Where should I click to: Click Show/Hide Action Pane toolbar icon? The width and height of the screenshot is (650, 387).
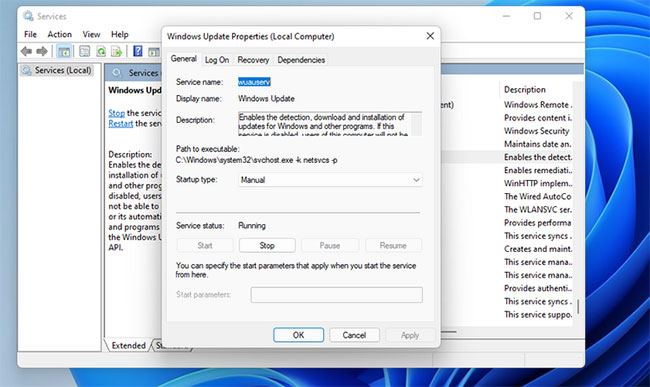[154, 52]
